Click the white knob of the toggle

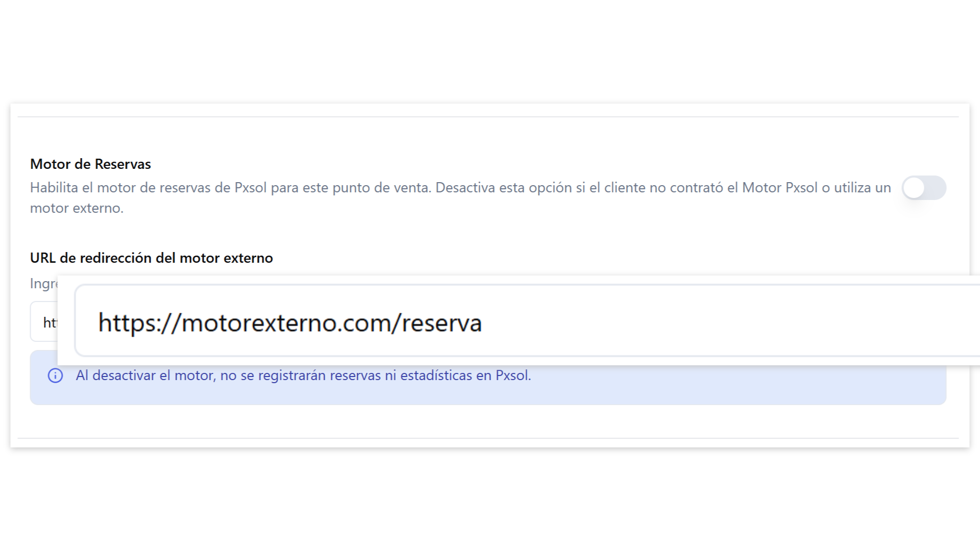(914, 188)
